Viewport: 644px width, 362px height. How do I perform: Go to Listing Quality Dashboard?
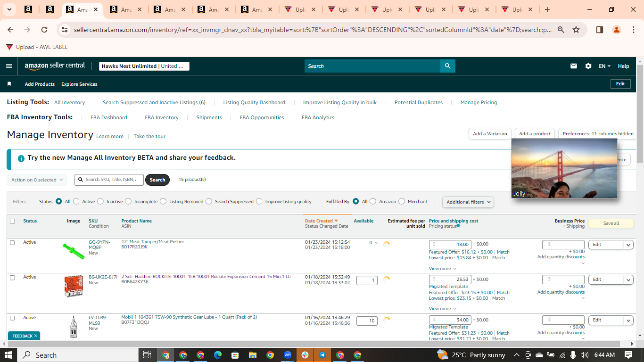[x=254, y=102]
